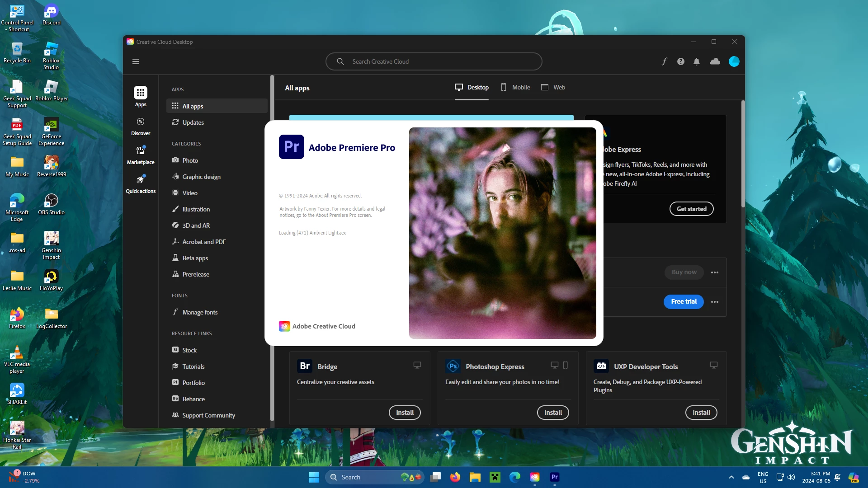Expand more options beside Buy now
Image resolution: width=868 pixels, height=488 pixels.
point(714,272)
